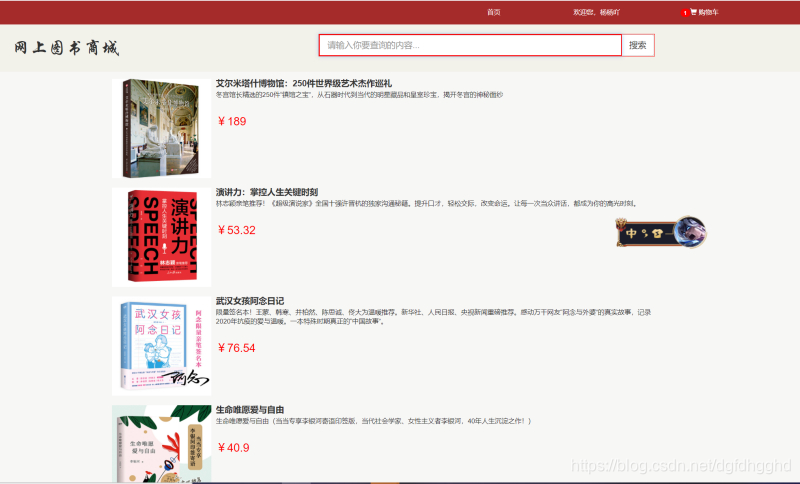Open the 武汉女孩阿念日记 book cover image
This screenshot has width=800, height=484.
(x=161, y=346)
